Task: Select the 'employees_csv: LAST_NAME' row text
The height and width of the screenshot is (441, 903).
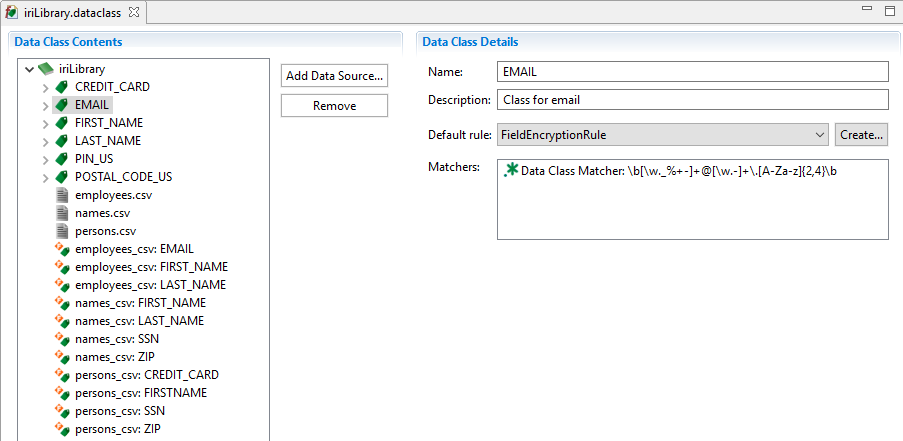Action: click(x=150, y=285)
